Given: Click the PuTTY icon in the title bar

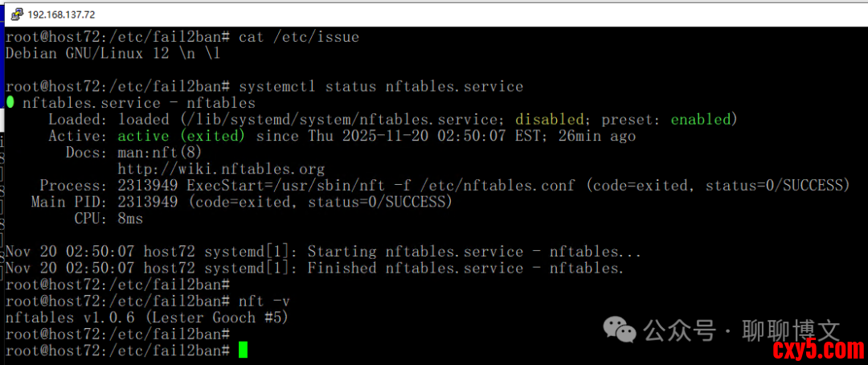Looking at the screenshot, I should coord(15,14).
